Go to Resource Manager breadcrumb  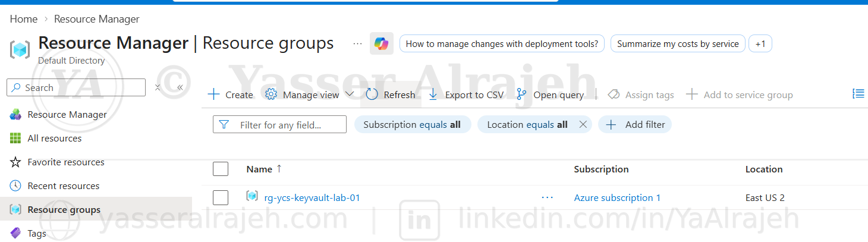97,19
